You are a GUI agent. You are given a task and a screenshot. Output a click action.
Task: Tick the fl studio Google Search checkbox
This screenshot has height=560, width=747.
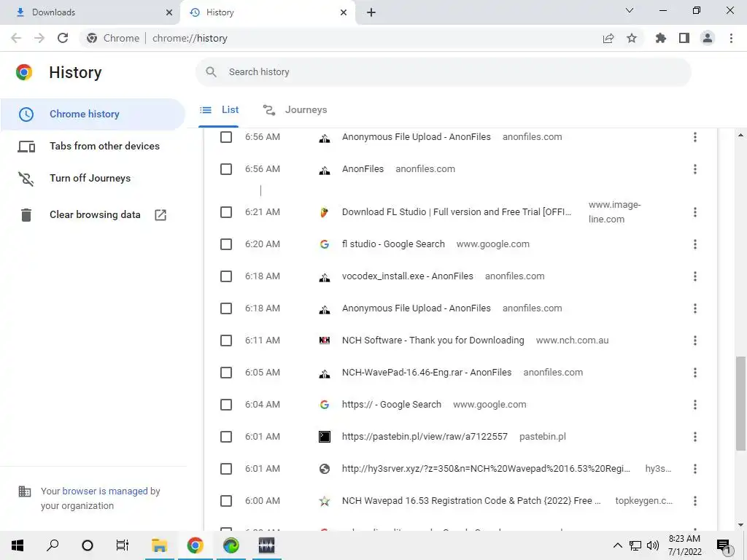click(226, 244)
